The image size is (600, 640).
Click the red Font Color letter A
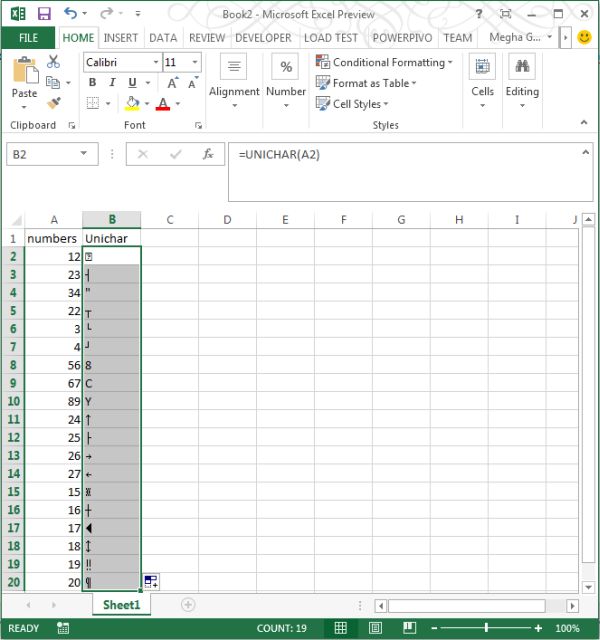tap(163, 104)
